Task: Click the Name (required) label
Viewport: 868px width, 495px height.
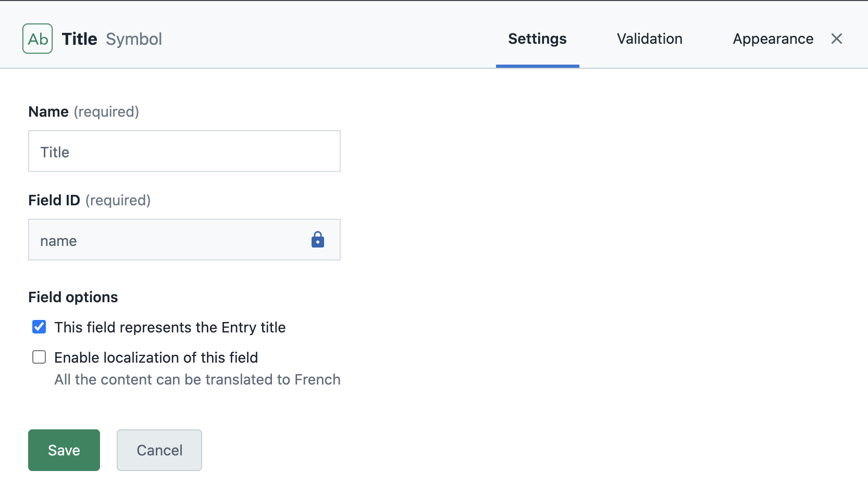Action: 83,112
